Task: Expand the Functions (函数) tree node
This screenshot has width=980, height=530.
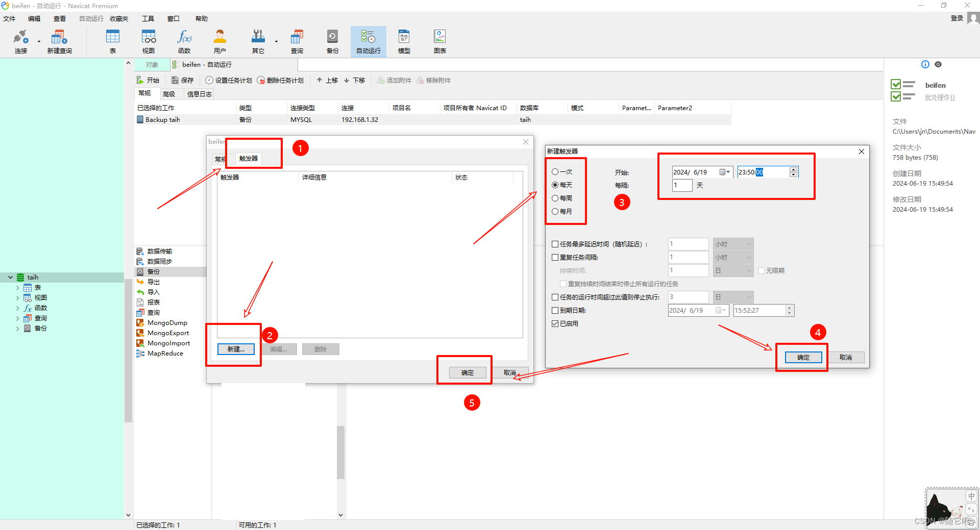Action: 17,308
